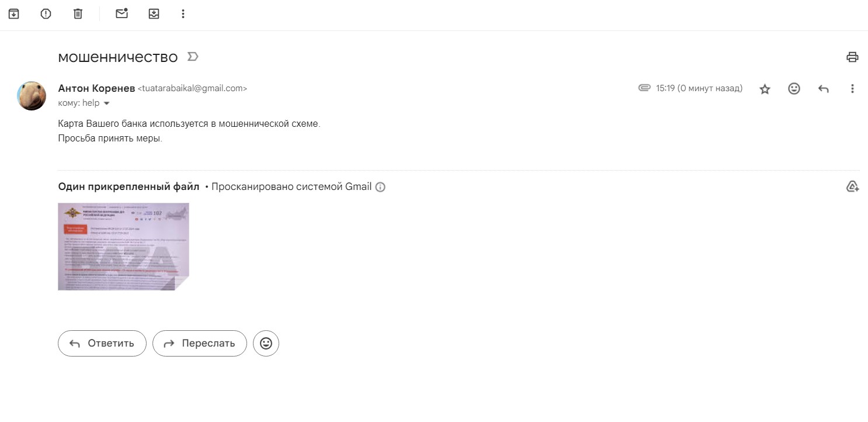Viewport: 868px width, 422px height.
Task: Click the Переслать button
Action: (200, 343)
